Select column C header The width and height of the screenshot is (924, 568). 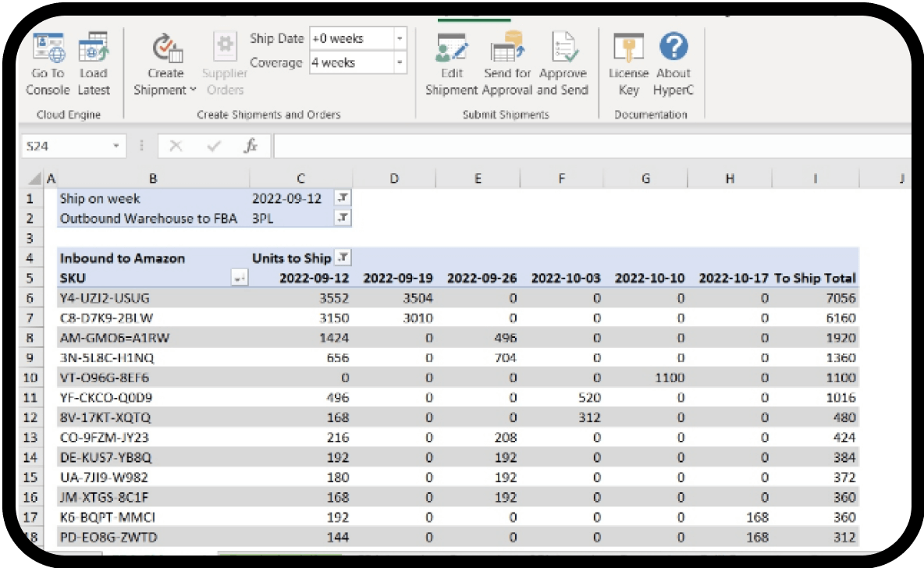point(300,179)
